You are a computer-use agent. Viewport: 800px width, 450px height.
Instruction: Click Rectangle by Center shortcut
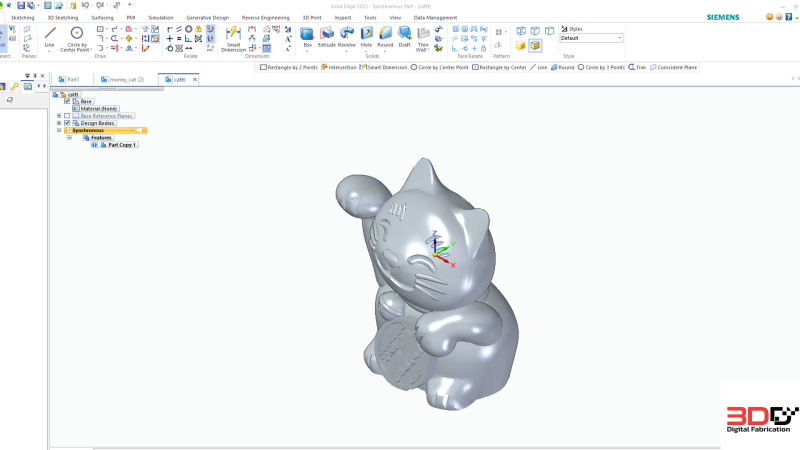click(499, 67)
